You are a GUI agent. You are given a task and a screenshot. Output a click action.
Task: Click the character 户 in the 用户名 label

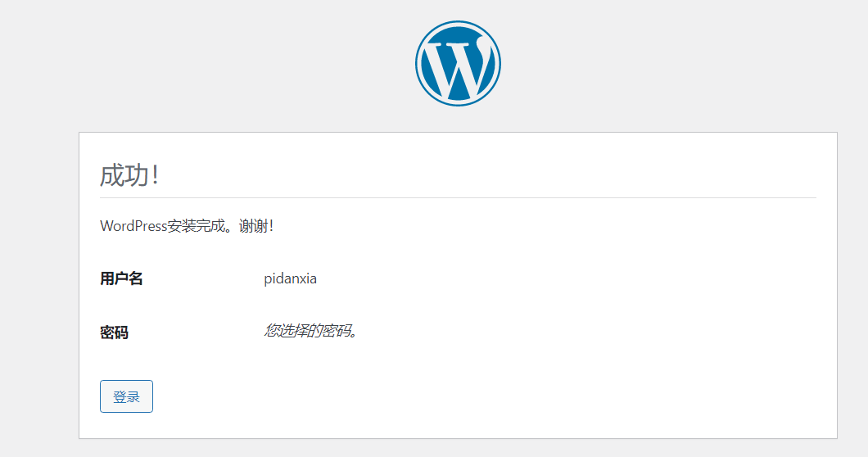click(x=121, y=278)
